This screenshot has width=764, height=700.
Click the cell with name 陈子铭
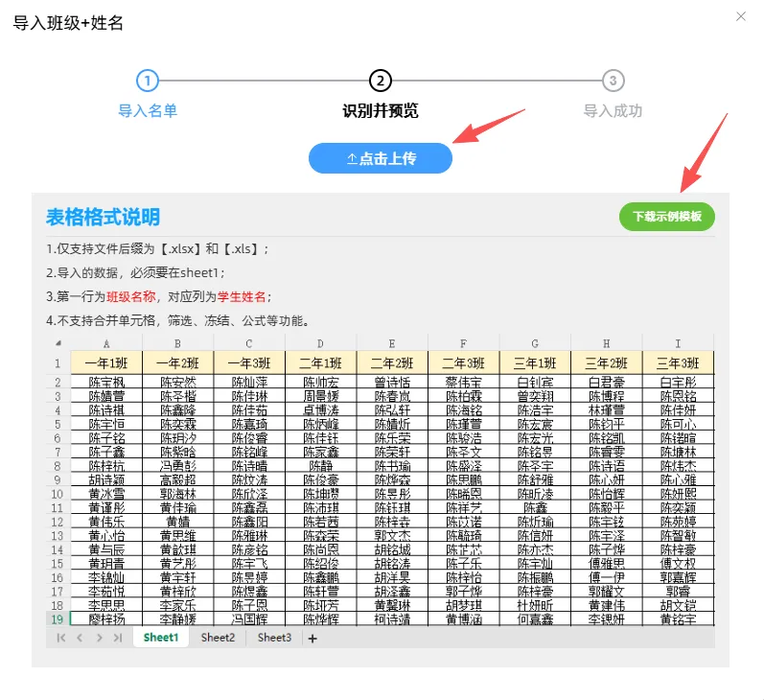[x=106, y=438]
